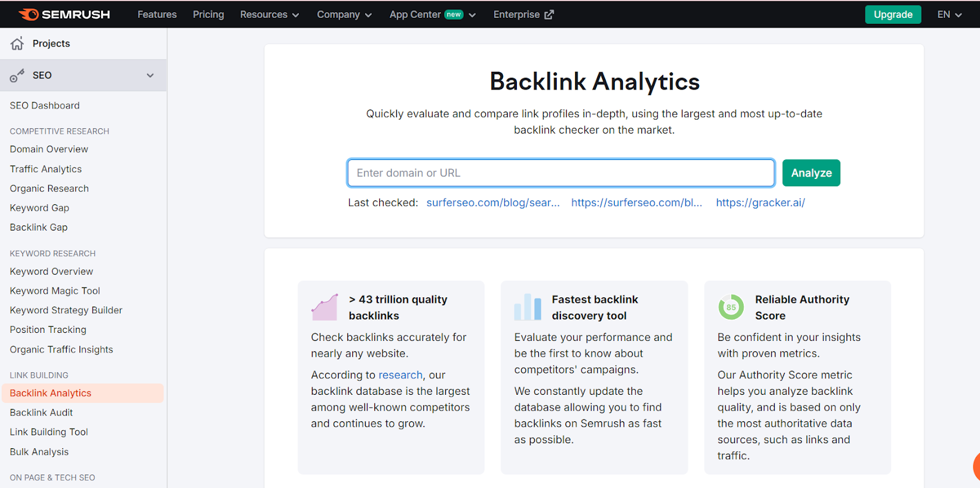Open Keyword Gap tool
The width and height of the screenshot is (980, 488).
(39, 208)
